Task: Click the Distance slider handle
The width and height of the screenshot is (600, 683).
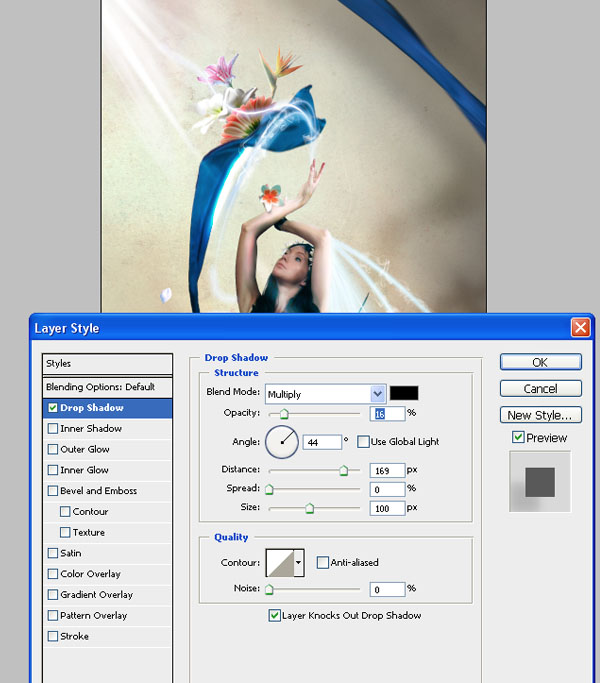Action: pos(343,470)
